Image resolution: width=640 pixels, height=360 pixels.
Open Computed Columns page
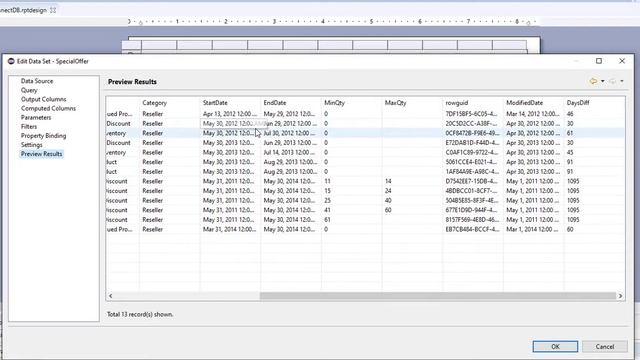[48, 108]
